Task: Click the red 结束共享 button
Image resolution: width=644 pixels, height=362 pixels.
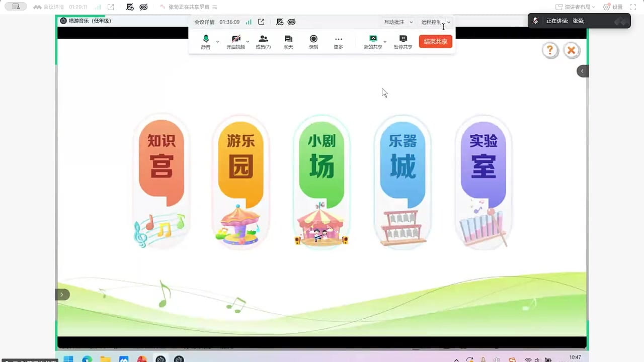Action: pyautogui.click(x=436, y=42)
